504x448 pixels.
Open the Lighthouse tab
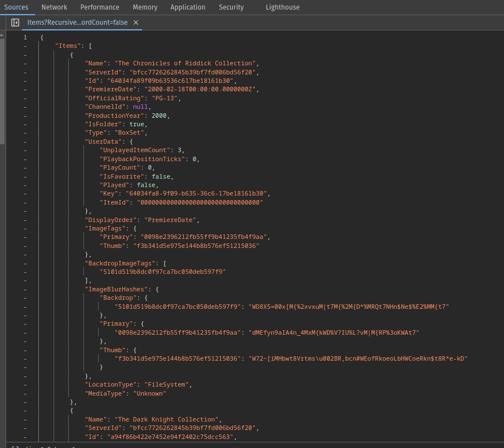(282, 7)
